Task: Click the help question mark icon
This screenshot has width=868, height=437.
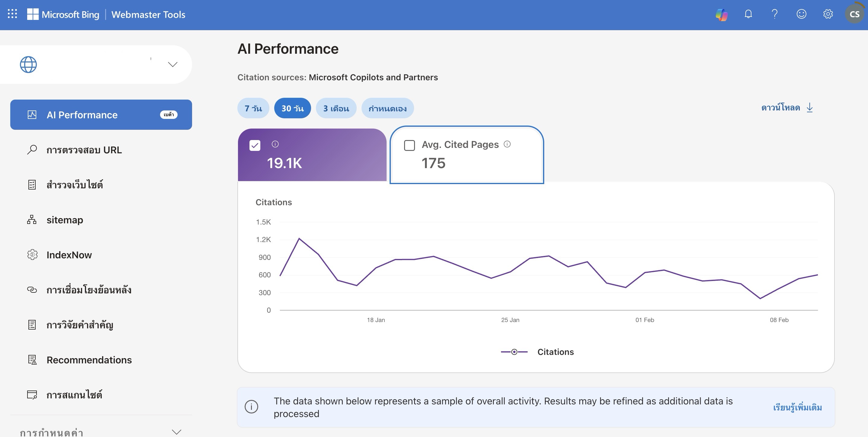Action: 774,14
